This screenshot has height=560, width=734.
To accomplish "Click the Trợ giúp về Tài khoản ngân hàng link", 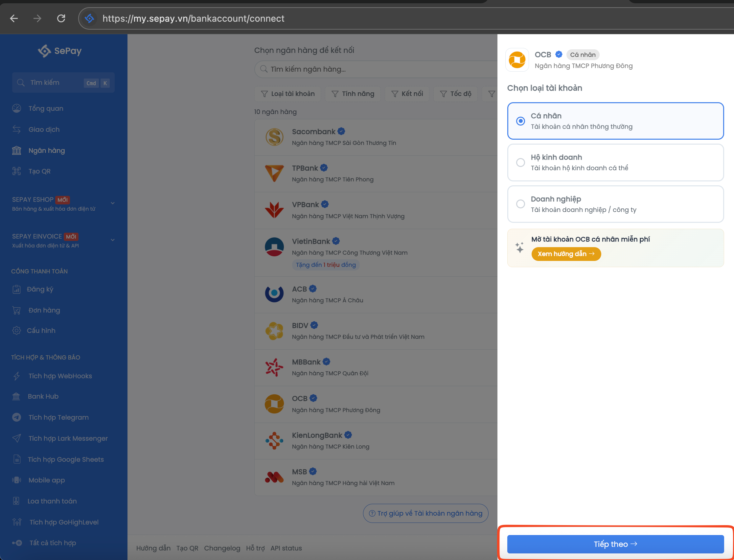I will click(x=425, y=513).
